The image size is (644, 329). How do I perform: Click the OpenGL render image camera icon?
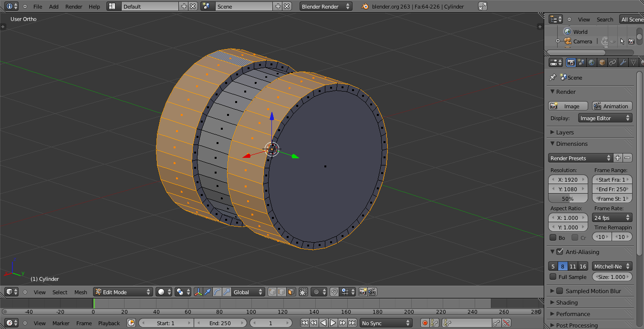tap(363, 292)
